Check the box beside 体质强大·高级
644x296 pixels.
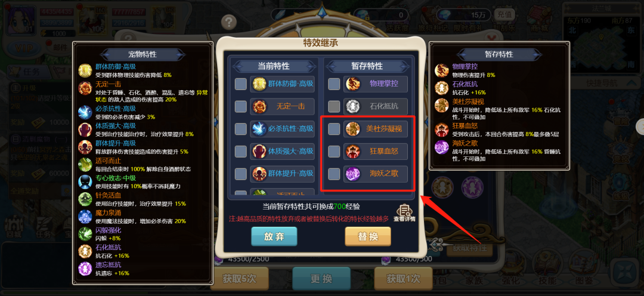click(241, 152)
